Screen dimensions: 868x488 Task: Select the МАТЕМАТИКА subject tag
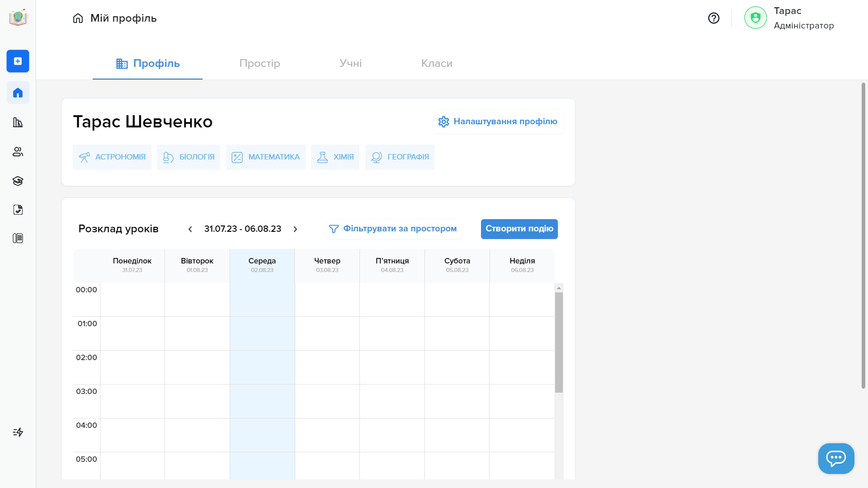pyautogui.click(x=265, y=157)
